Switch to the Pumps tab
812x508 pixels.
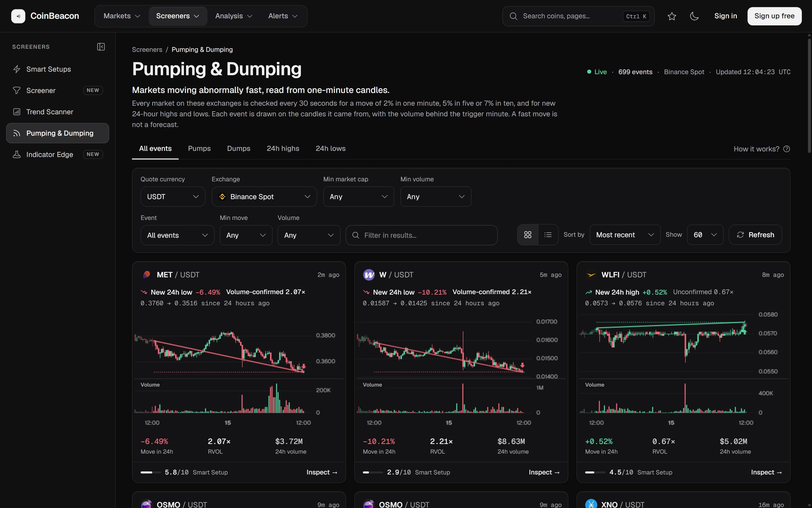199,149
